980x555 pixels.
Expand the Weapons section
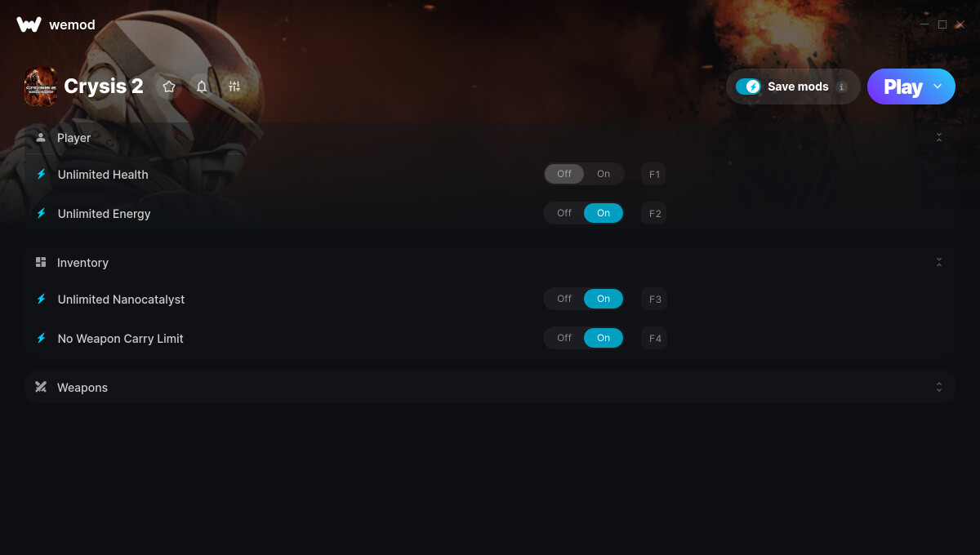[939, 387]
